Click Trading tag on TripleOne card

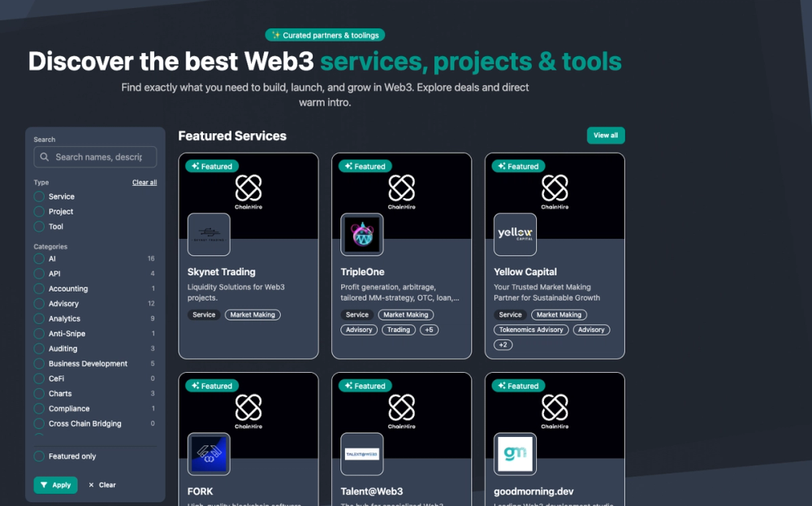pos(398,330)
